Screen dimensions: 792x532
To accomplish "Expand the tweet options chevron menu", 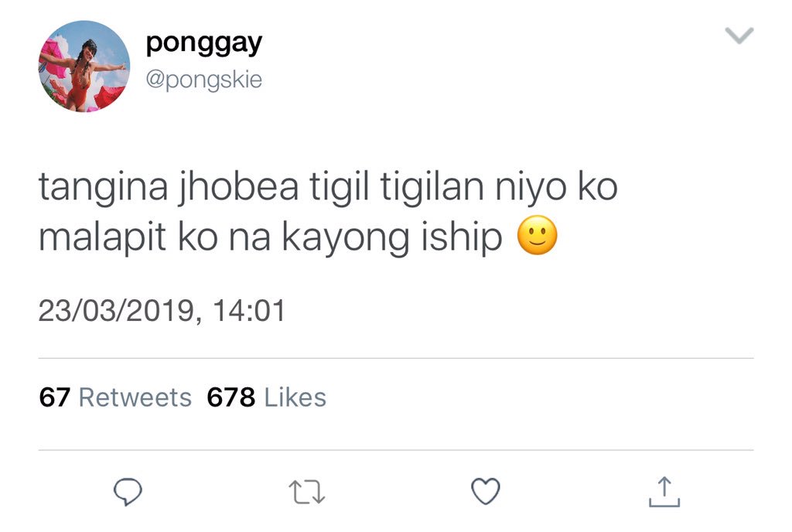I will tap(739, 36).
